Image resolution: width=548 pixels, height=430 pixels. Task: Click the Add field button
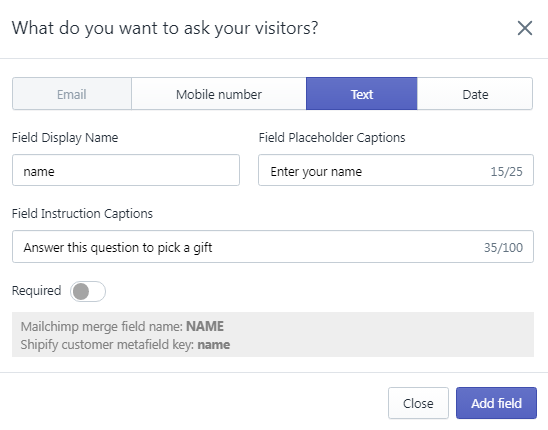tap(496, 403)
